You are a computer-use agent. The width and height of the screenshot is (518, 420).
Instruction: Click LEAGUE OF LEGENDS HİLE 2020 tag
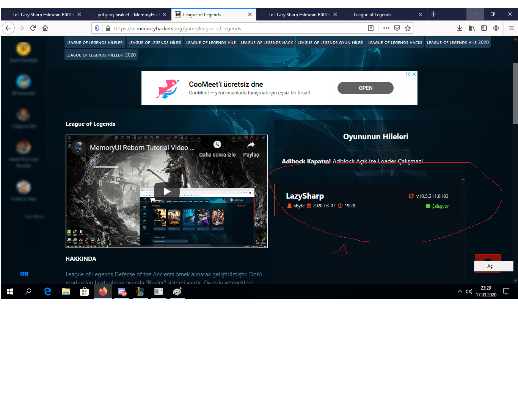(x=458, y=42)
